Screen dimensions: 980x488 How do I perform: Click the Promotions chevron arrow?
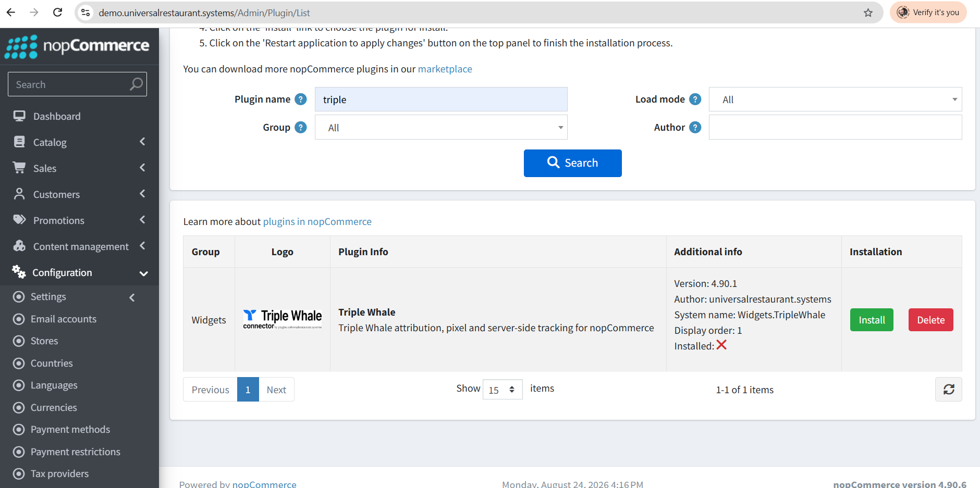pyautogui.click(x=142, y=220)
